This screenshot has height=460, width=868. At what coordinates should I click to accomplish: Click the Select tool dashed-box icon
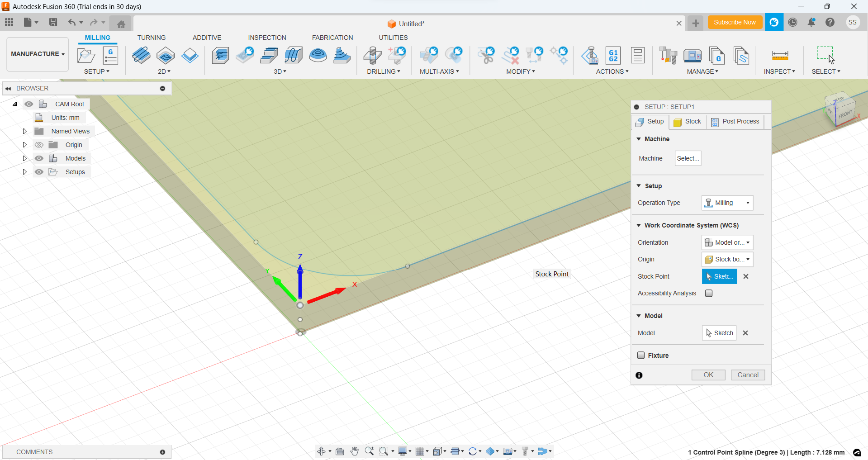click(825, 55)
